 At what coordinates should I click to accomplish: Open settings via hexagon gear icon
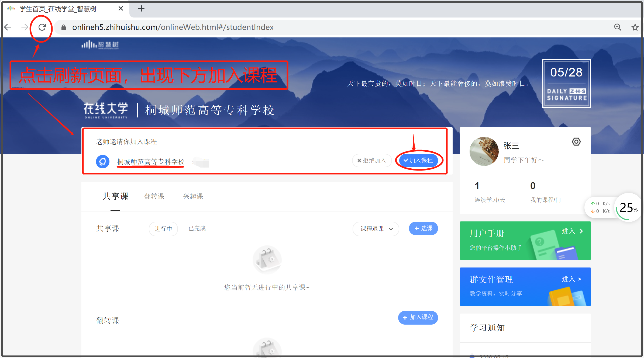(576, 142)
